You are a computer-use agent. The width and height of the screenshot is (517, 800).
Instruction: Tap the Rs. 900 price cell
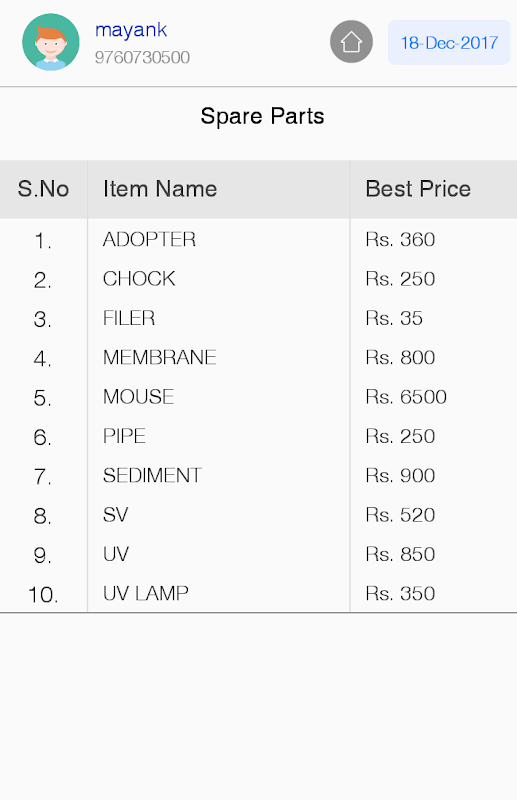(x=400, y=475)
